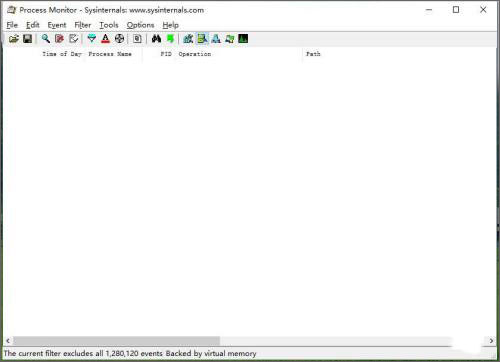Toggle the Show Process and Thread Activity icon
500x362 pixels.
coord(230,39)
